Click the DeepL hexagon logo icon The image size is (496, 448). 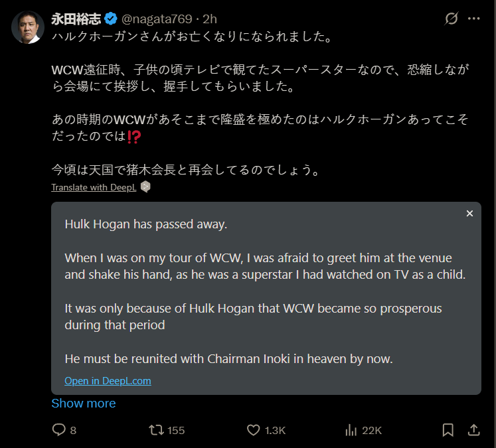pos(145,187)
